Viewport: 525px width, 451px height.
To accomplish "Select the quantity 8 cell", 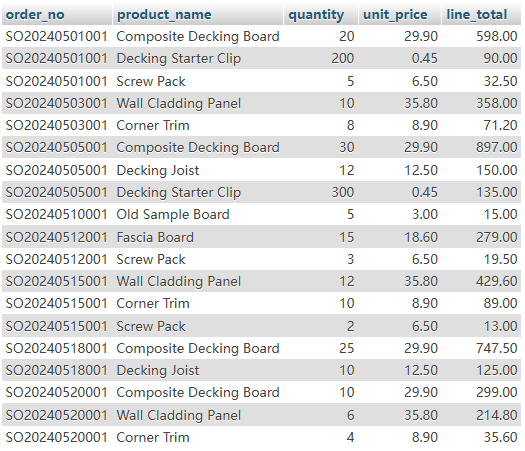I will [x=350, y=125].
